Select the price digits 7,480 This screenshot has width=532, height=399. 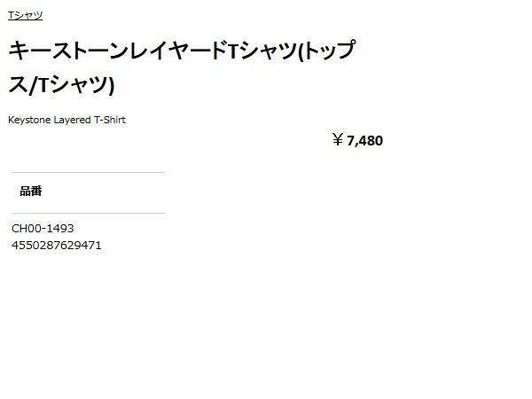coord(365,140)
